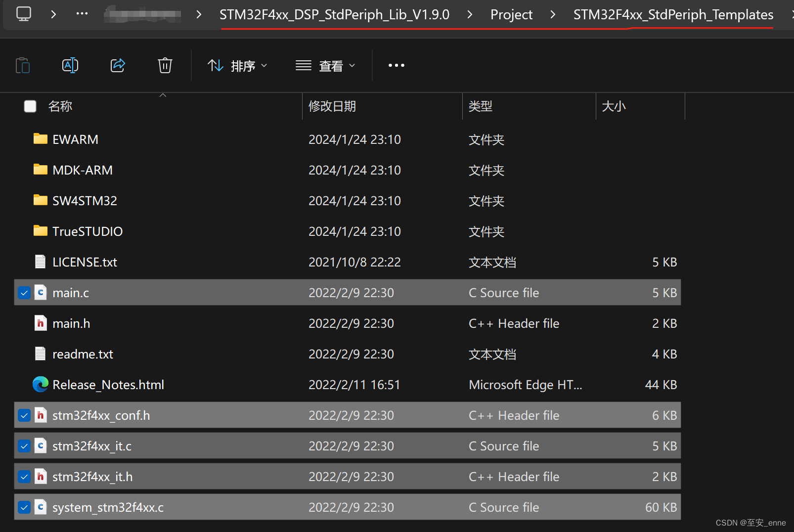794x532 pixels.
Task: Click the list view icon next to 查看
Action: coord(303,65)
